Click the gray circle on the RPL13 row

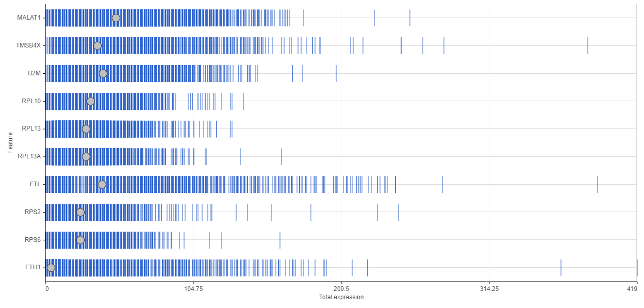click(x=86, y=129)
